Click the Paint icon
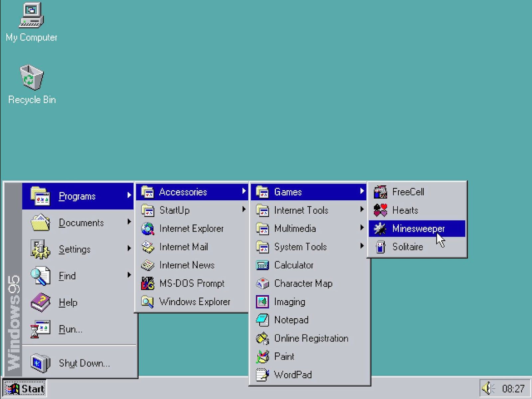The image size is (532, 399). [x=262, y=356]
